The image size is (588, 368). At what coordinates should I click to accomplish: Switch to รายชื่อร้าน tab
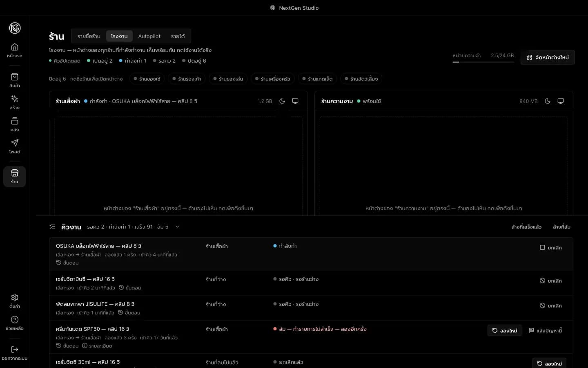[x=89, y=36]
